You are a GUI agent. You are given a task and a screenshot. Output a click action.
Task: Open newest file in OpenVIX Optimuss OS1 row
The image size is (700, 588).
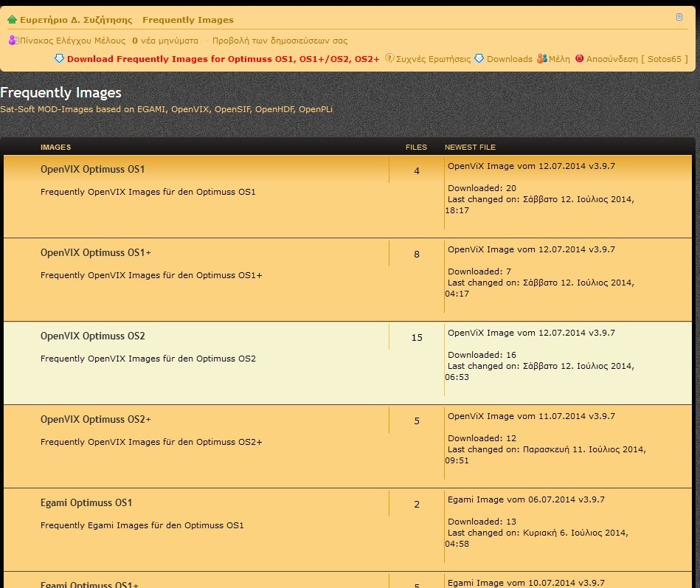point(531,166)
